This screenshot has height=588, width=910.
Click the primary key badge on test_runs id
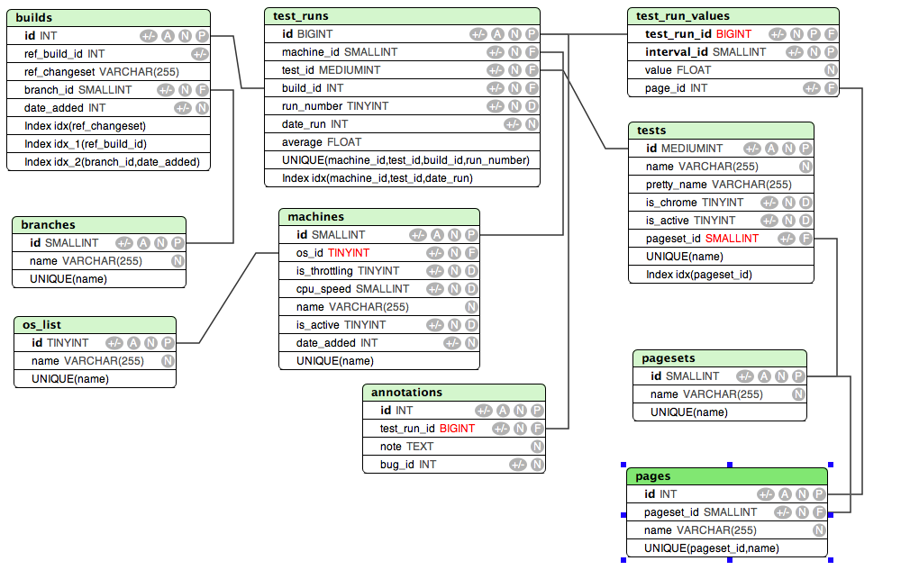click(532, 34)
